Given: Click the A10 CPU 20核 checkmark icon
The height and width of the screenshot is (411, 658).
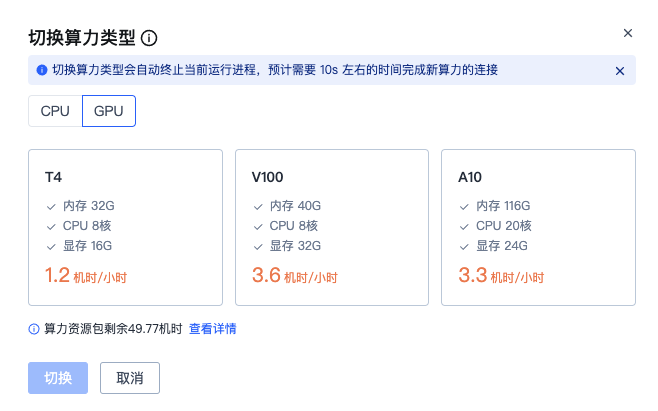Looking at the screenshot, I should click(464, 226).
